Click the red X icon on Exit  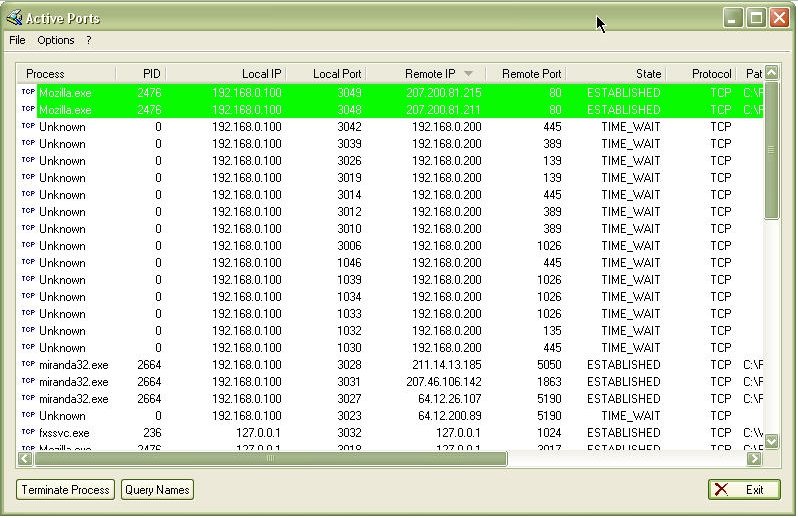click(x=721, y=490)
